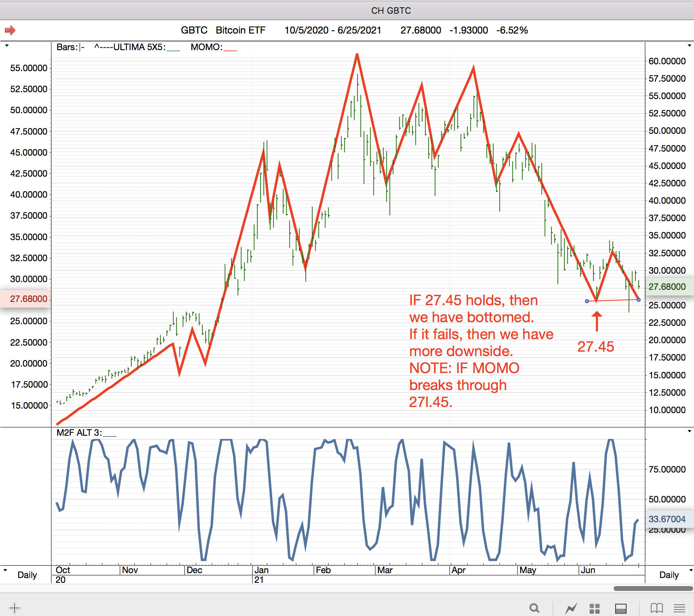The width and height of the screenshot is (694, 616).
Task: Click the Apr month label on time axis
Action: click(458, 570)
